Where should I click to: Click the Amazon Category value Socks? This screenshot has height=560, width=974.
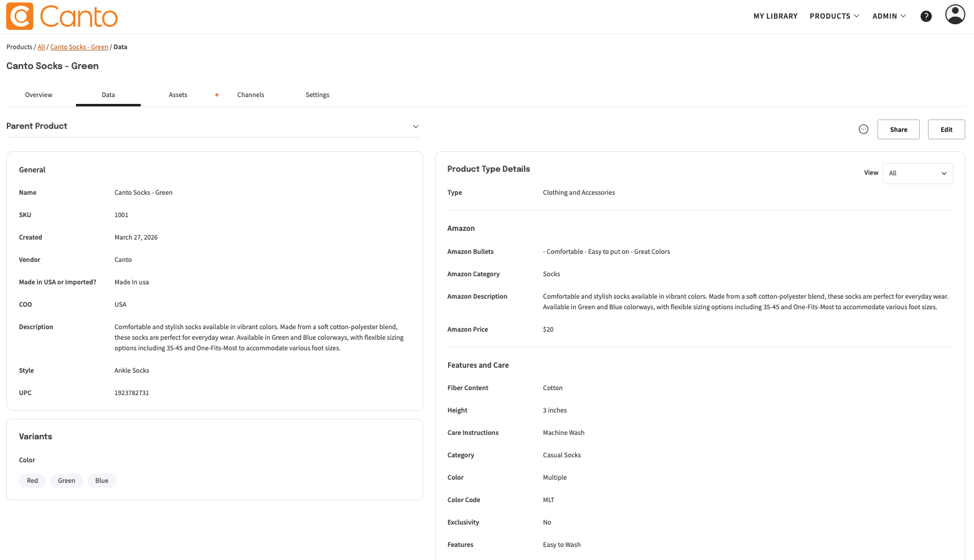click(551, 274)
